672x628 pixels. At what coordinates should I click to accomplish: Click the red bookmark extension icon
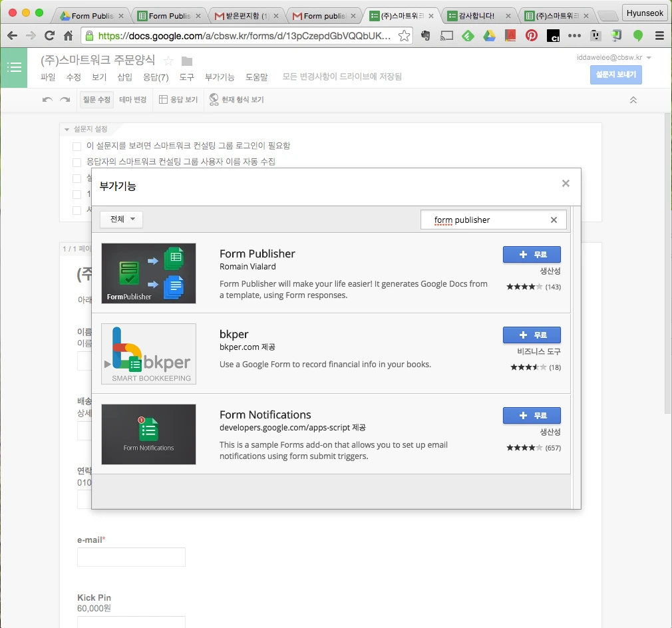(510, 35)
